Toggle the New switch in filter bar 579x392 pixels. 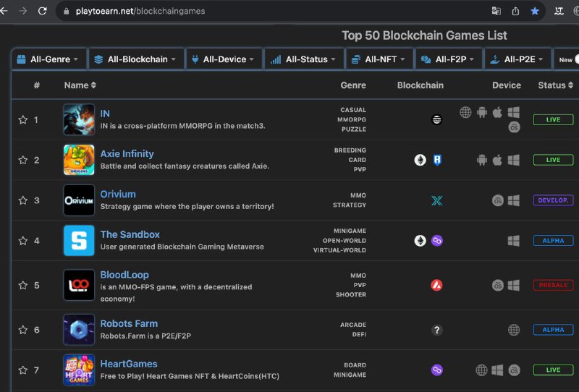tap(577, 59)
